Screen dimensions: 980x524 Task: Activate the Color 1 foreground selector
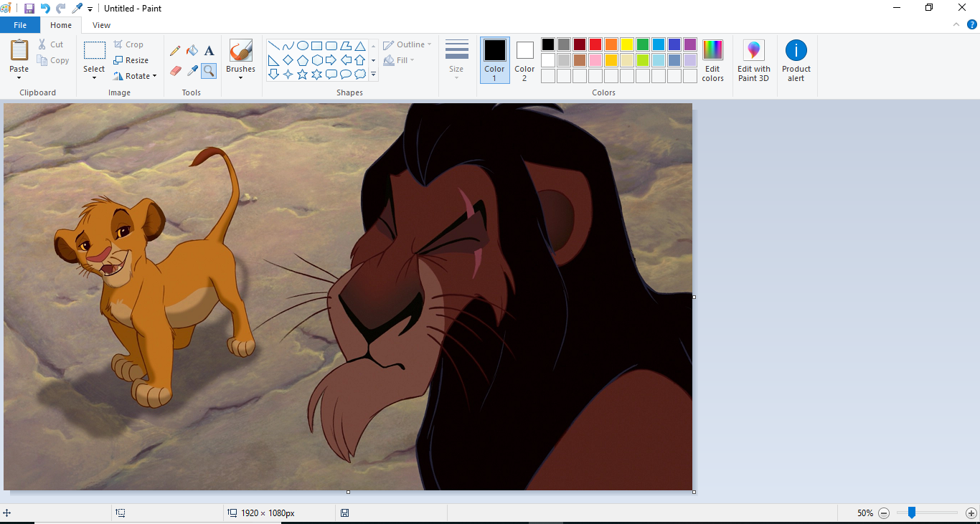[494, 60]
